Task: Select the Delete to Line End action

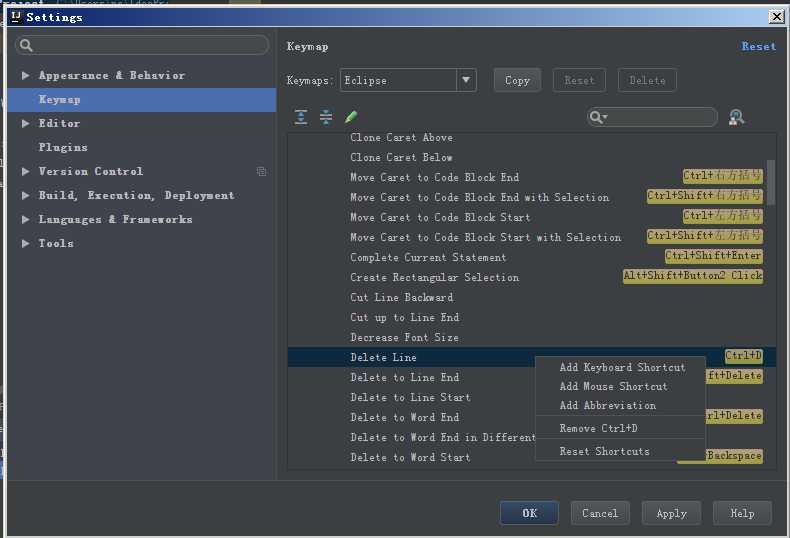Action: 405,377
